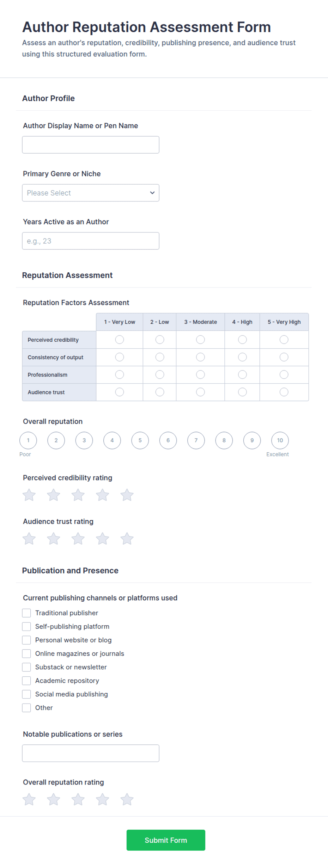Rate perceived credibility with the third star
The height and width of the screenshot is (868, 328).
[78, 495]
